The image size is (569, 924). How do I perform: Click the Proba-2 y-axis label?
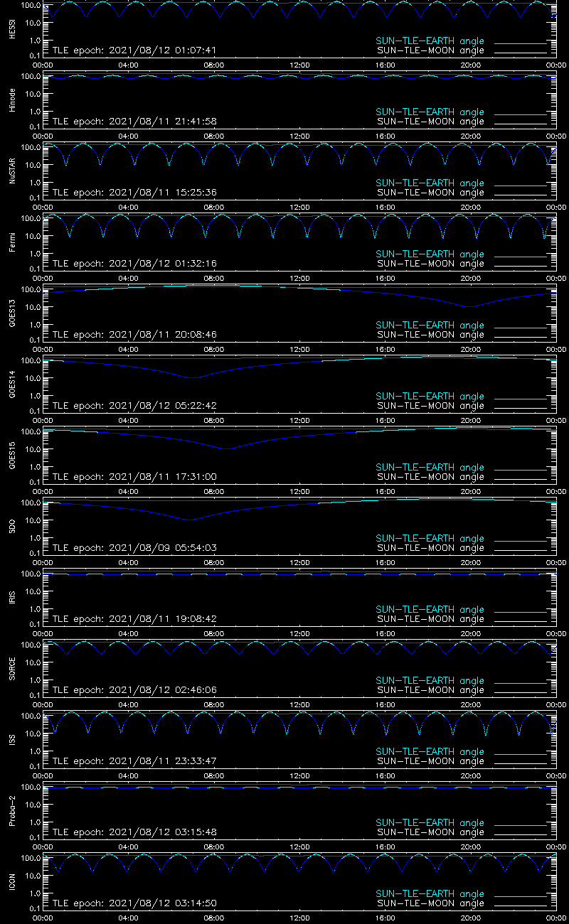pos(12,811)
